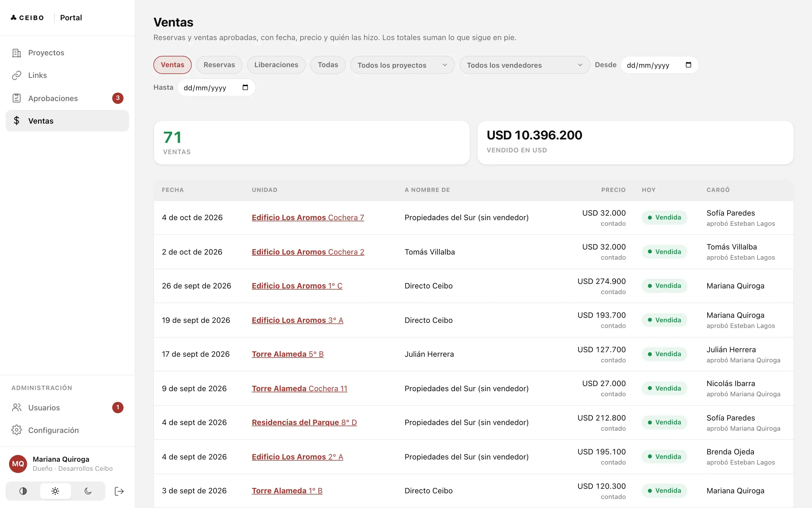Click the logout arrow icon
The width and height of the screenshot is (812, 508).
[x=119, y=491]
